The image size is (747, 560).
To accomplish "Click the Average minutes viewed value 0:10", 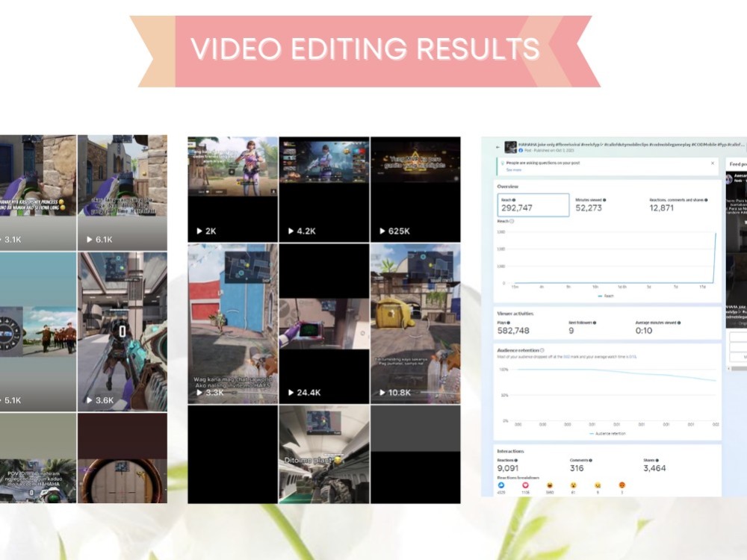I will (x=644, y=331).
